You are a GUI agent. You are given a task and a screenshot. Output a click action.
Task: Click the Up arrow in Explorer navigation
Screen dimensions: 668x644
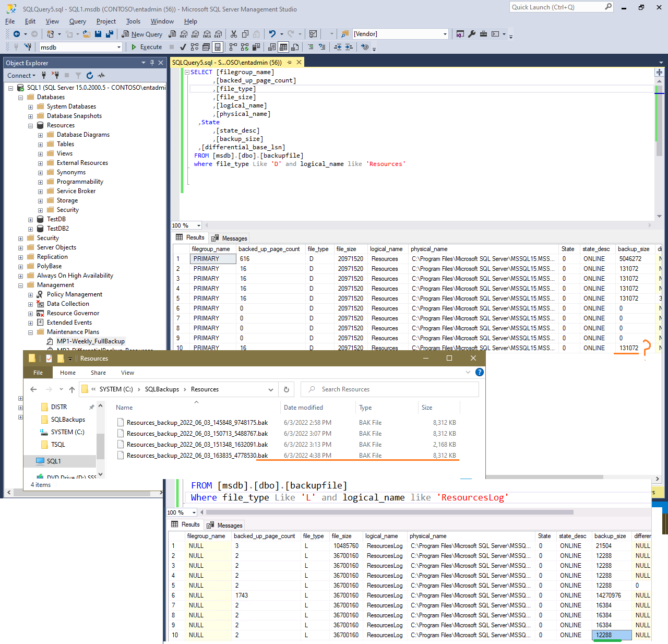71,389
